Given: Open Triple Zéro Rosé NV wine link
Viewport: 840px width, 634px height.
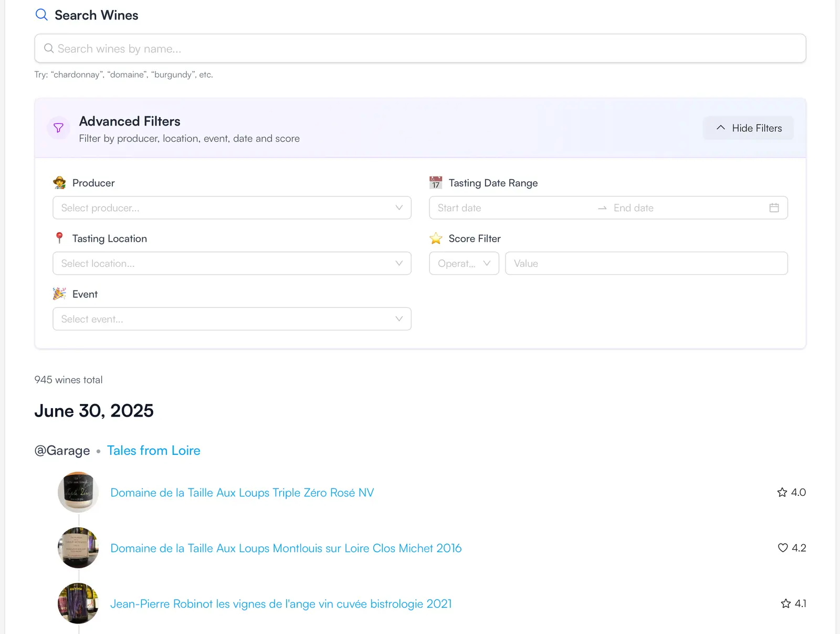Looking at the screenshot, I should (242, 493).
